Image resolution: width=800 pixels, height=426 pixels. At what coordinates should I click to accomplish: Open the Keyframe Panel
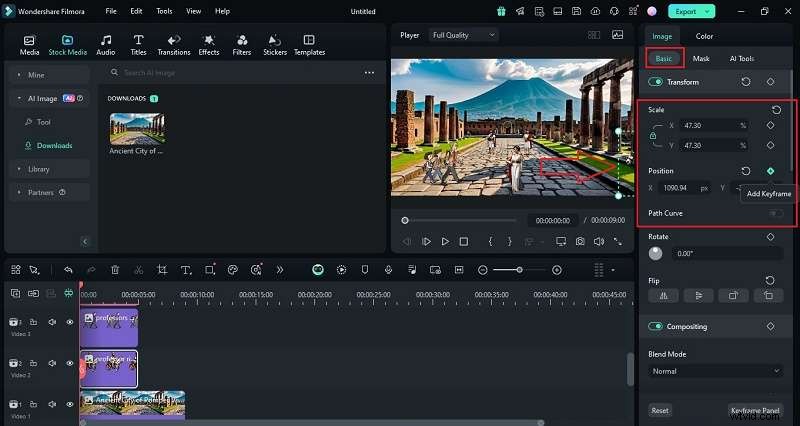point(755,410)
